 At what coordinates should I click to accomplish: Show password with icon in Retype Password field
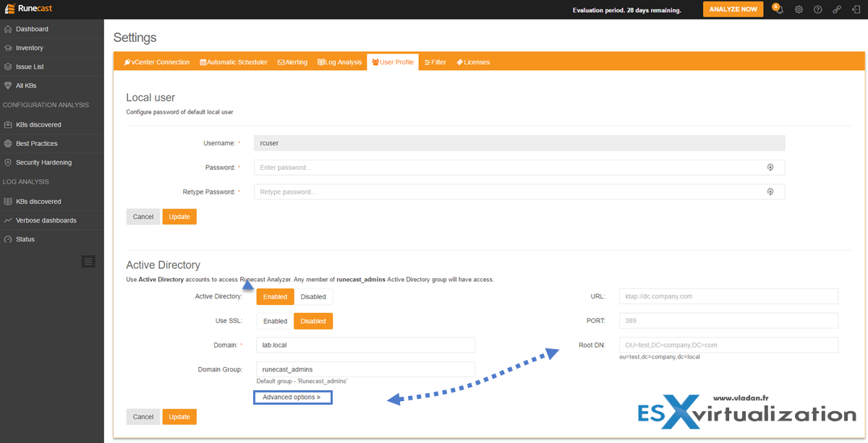point(770,192)
